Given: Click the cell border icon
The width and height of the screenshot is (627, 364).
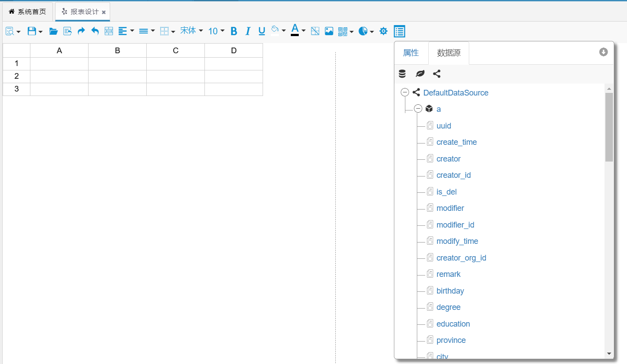Looking at the screenshot, I should (164, 31).
